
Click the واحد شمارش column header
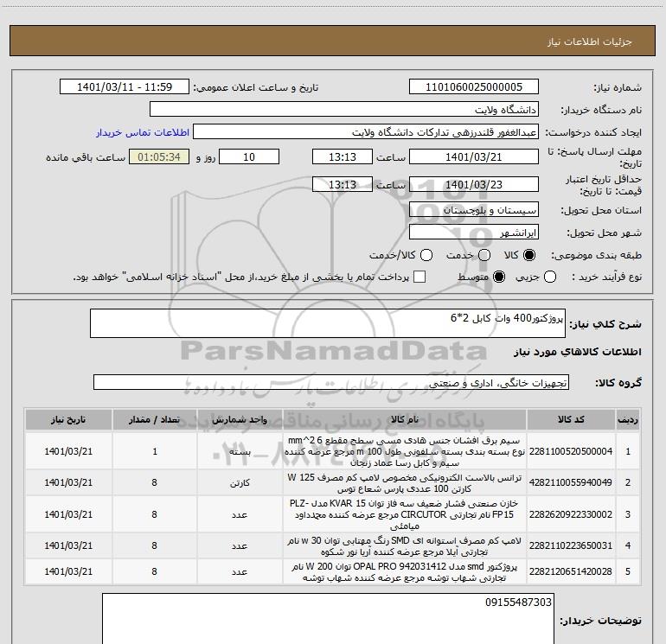(240, 420)
